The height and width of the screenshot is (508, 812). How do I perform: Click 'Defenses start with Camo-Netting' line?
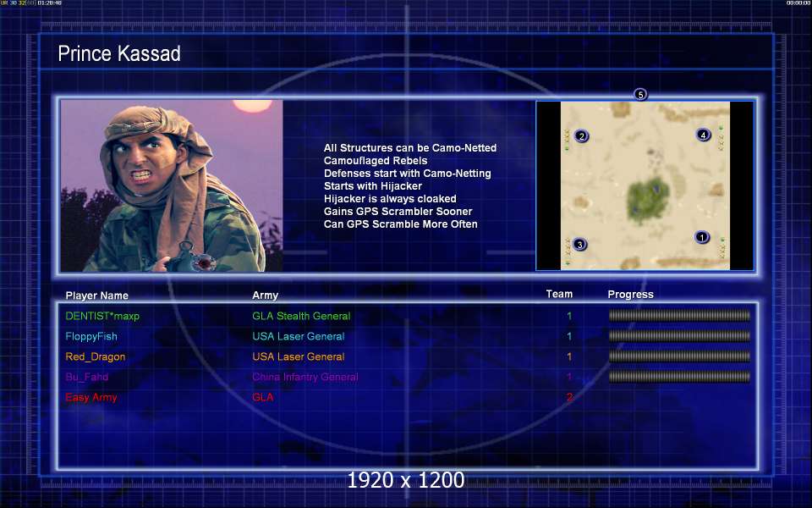[408, 173]
